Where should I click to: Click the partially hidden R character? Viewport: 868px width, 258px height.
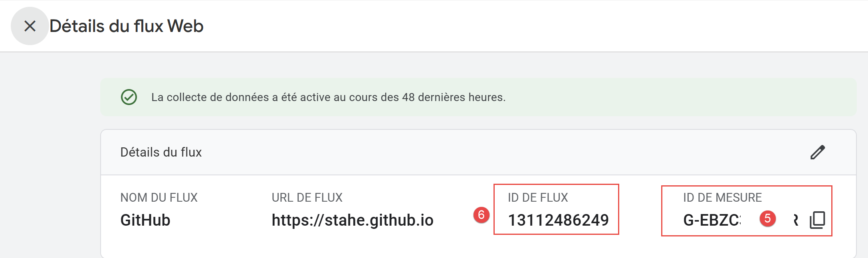pos(795,220)
